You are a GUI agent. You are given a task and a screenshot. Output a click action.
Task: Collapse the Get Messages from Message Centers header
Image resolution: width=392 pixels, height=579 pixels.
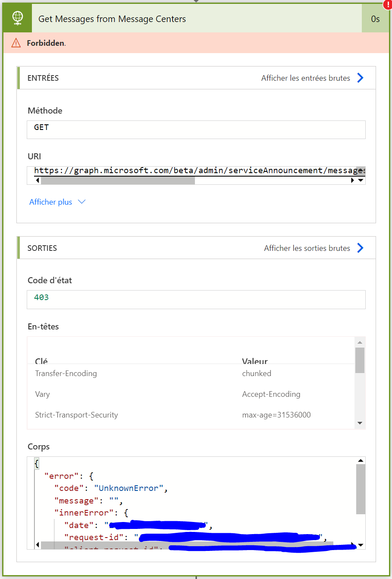click(197, 19)
